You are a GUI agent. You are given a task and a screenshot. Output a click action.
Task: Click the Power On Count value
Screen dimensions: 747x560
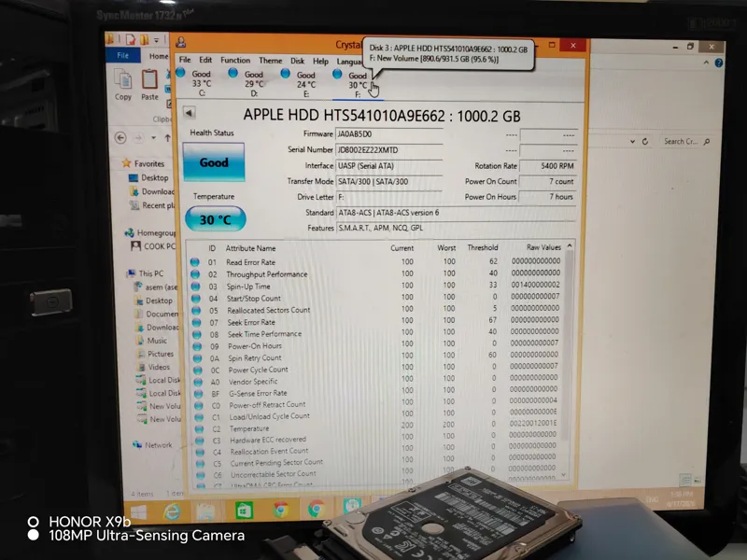[x=547, y=181]
